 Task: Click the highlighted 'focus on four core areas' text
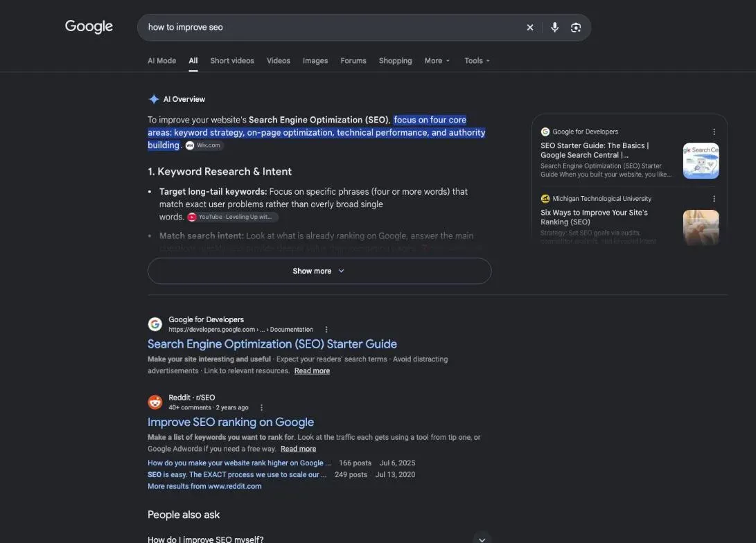tap(316, 132)
